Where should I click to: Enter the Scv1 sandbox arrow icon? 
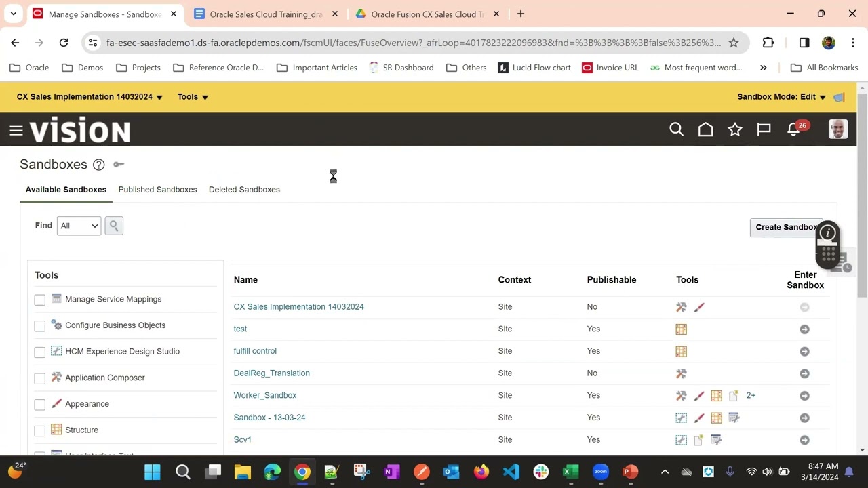804,440
